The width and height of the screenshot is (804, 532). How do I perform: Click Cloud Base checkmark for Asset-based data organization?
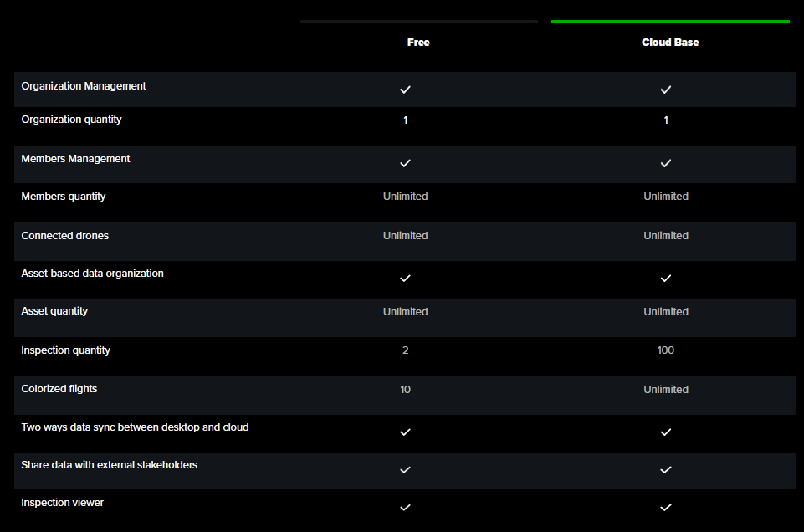pos(666,278)
